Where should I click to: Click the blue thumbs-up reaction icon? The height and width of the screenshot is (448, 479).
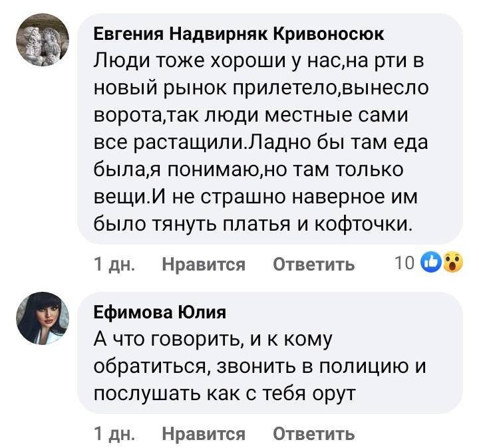click(432, 264)
